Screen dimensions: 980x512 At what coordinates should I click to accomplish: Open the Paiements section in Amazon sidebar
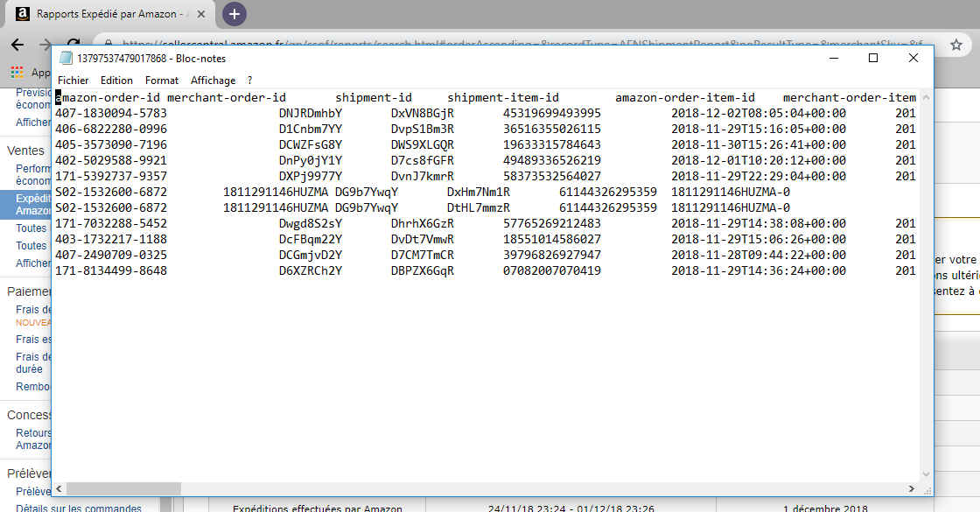tap(29, 291)
